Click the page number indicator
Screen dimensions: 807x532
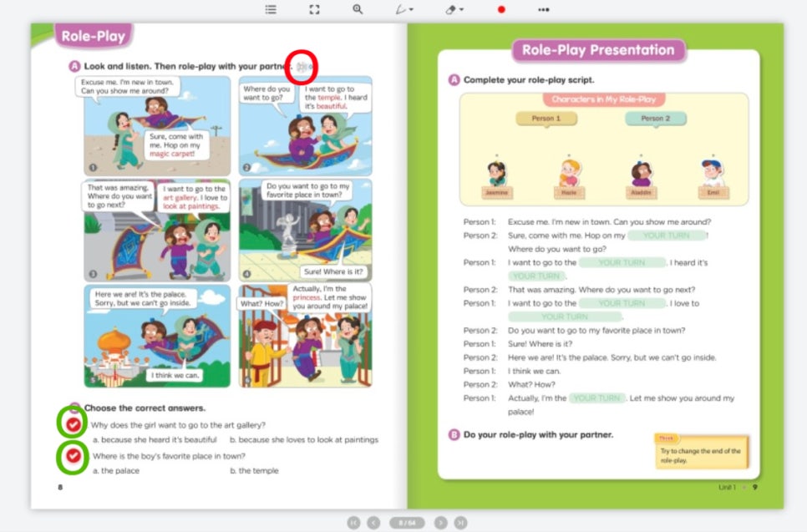click(407, 523)
